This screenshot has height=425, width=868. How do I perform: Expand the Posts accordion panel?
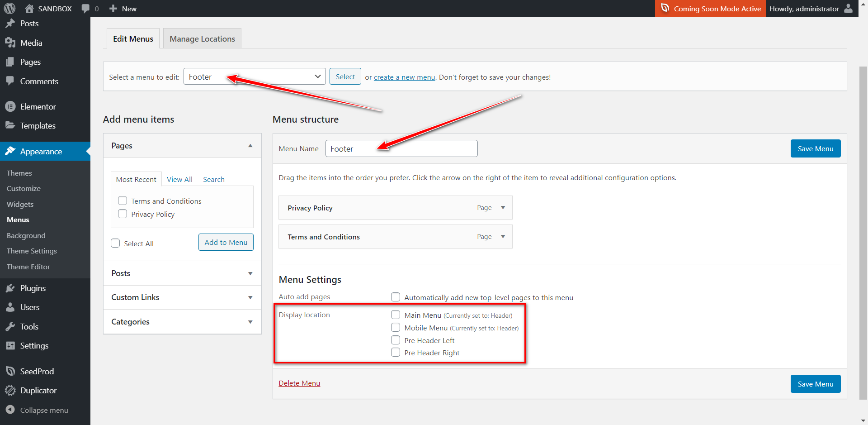(250, 273)
